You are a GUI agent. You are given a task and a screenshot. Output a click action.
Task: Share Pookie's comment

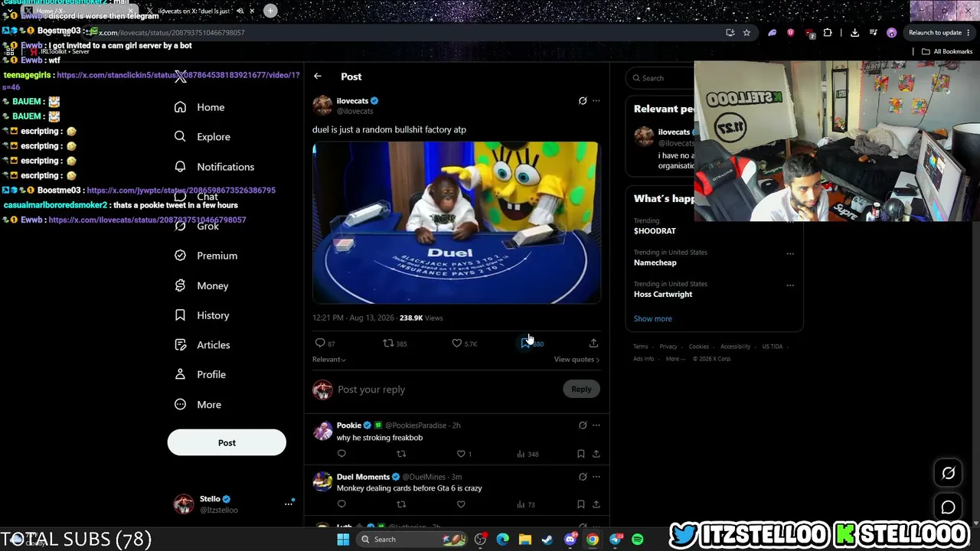click(x=596, y=454)
